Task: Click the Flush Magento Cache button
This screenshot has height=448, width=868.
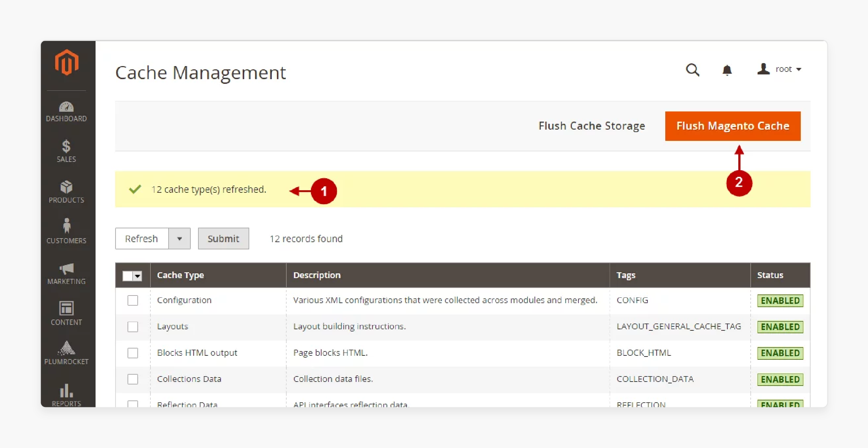Action: point(733,126)
